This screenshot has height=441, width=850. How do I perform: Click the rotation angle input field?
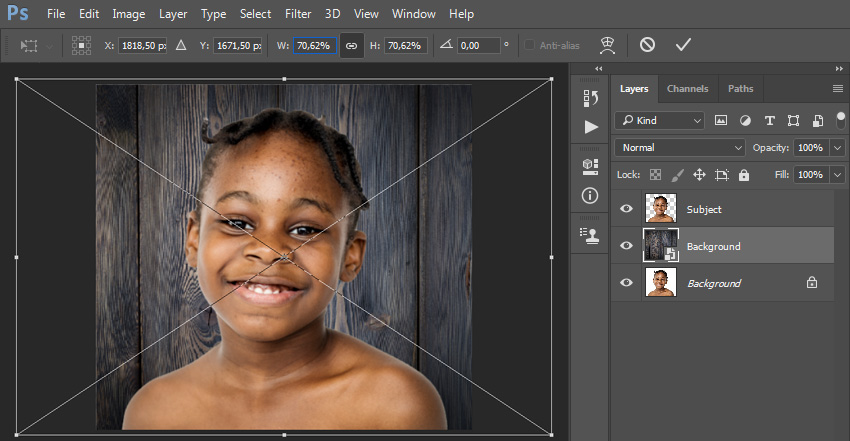(x=478, y=46)
